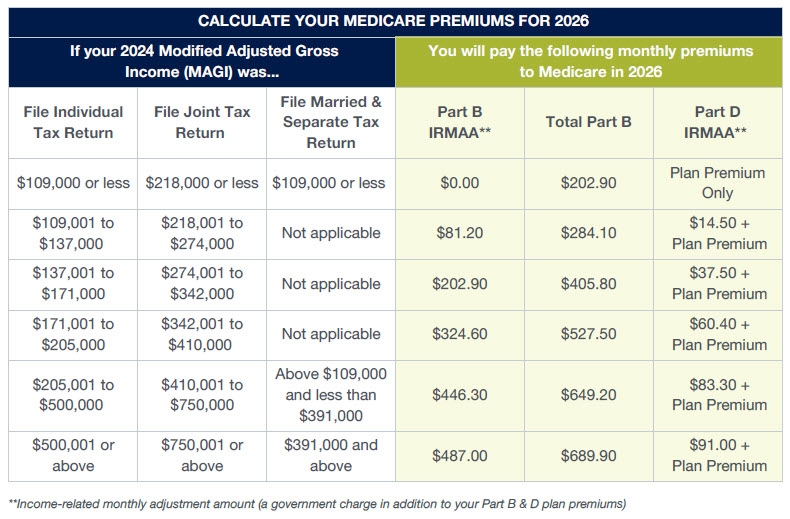Click the $81.20 Part B IRMAA cell
Screen dimensions: 790x519
[460, 233]
